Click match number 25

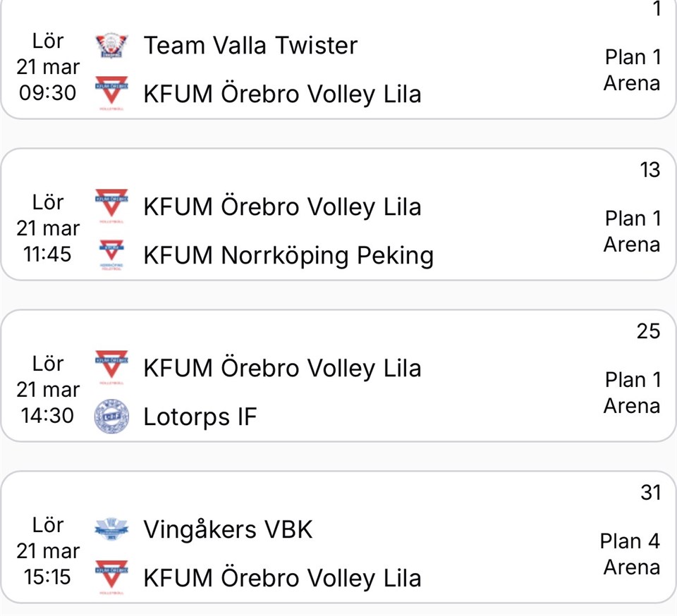648,331
